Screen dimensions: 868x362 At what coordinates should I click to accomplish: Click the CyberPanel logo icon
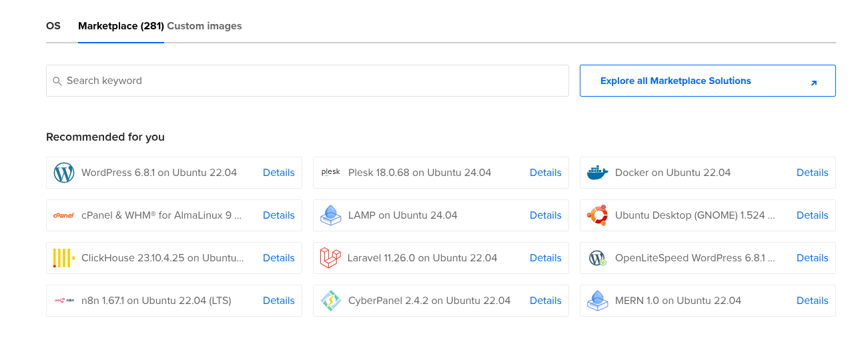tap(331, 301)
